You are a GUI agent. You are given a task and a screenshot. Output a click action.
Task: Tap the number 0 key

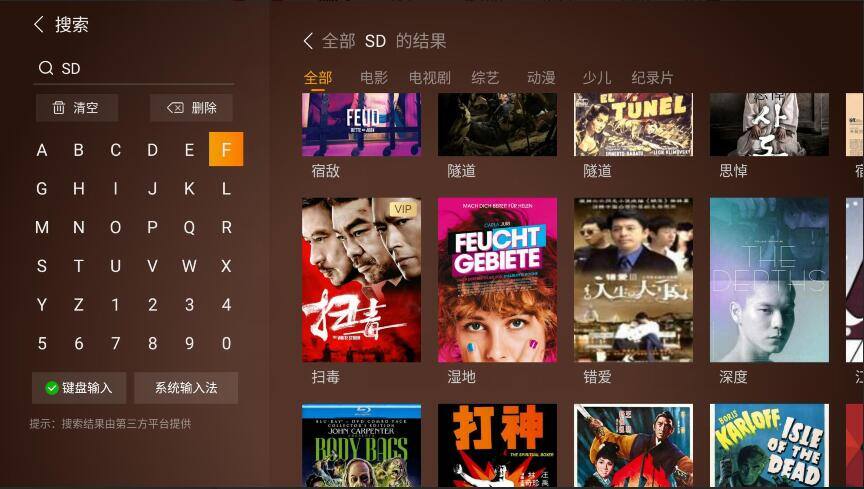[226, 343]
